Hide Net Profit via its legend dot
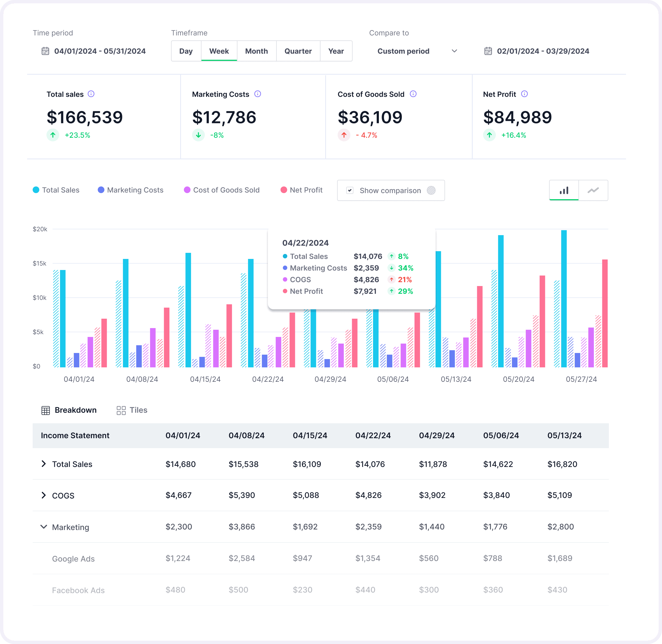 (x=284, y=190)
